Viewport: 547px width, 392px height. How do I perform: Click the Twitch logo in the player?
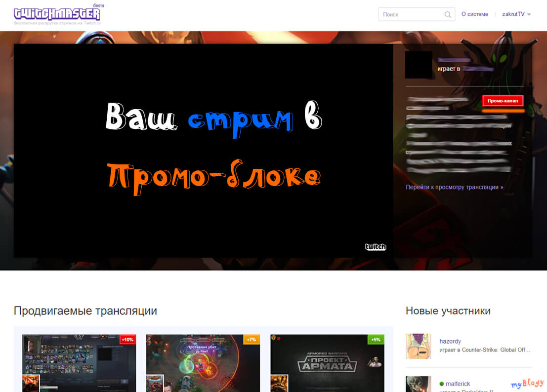pos(375,247)
